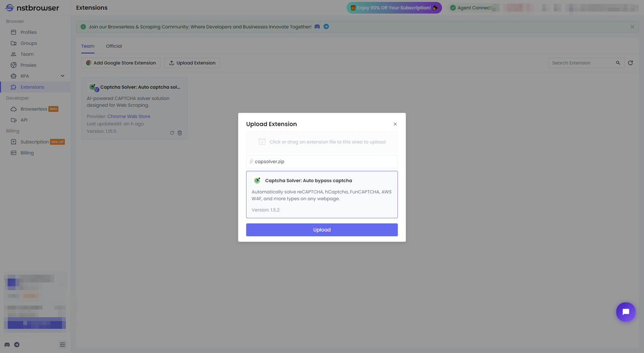Open Discord link in banner
The image size is (644, 353).
click(317, 27)
